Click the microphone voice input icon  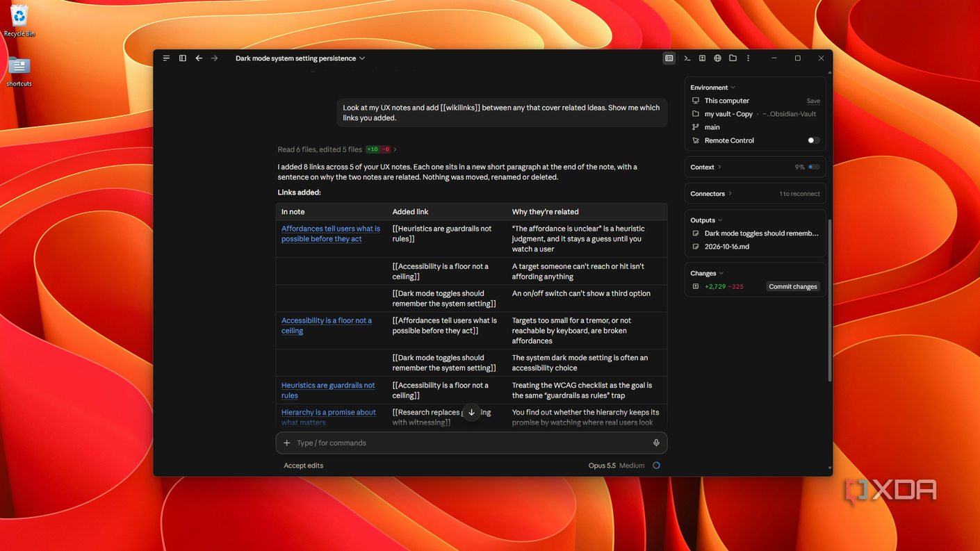(x=655, y=443)
